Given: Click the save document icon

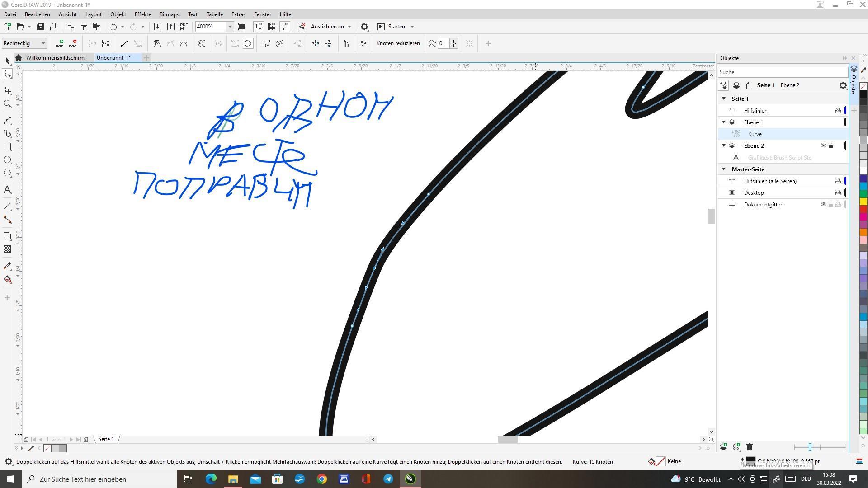Looking at the screenshot, I should 41,27.
